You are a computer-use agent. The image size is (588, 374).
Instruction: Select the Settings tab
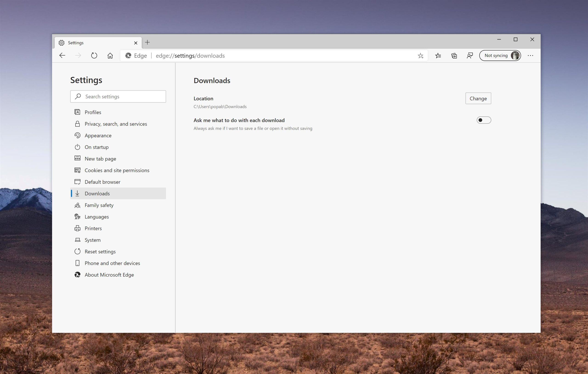(x=95, y=42)
